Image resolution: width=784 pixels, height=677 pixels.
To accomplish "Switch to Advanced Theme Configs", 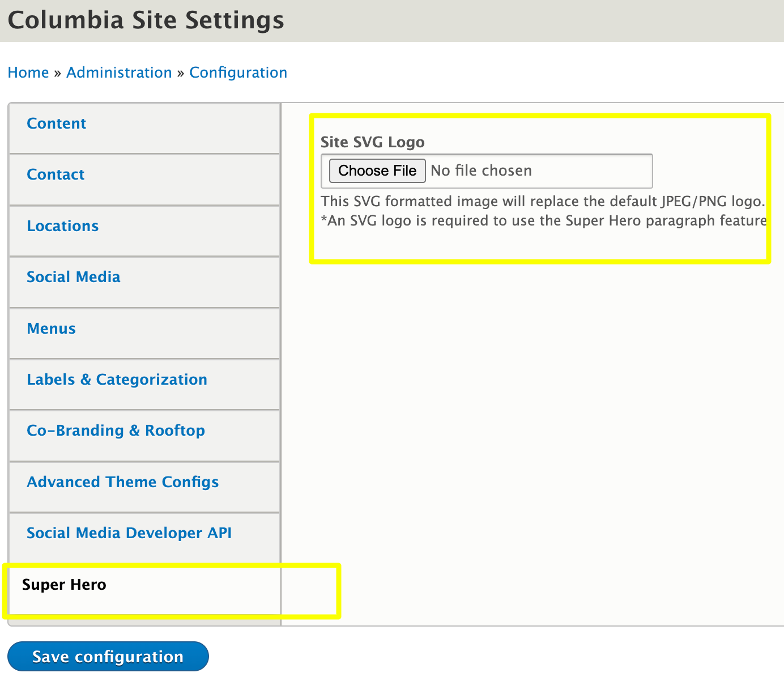I will [122, 482].
